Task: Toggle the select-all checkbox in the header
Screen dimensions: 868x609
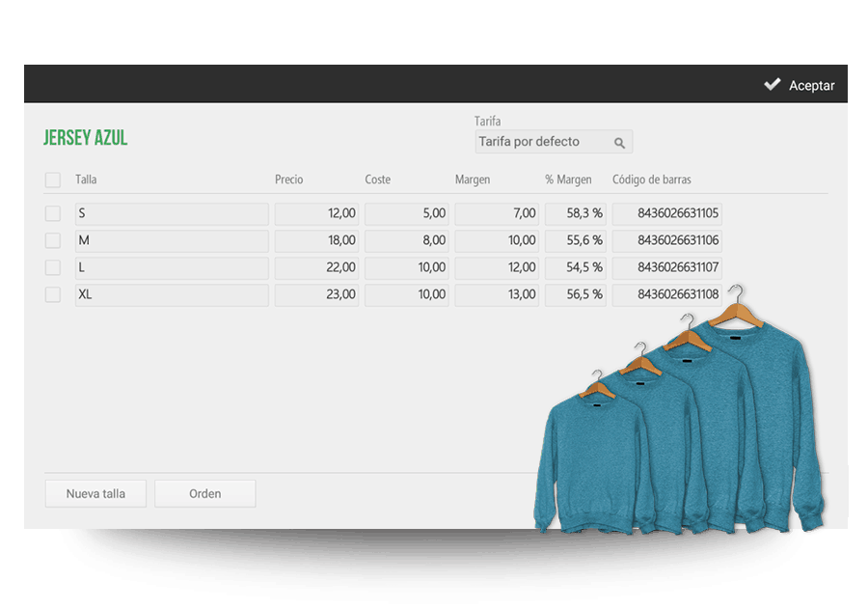Action: (x=53, y=180)
